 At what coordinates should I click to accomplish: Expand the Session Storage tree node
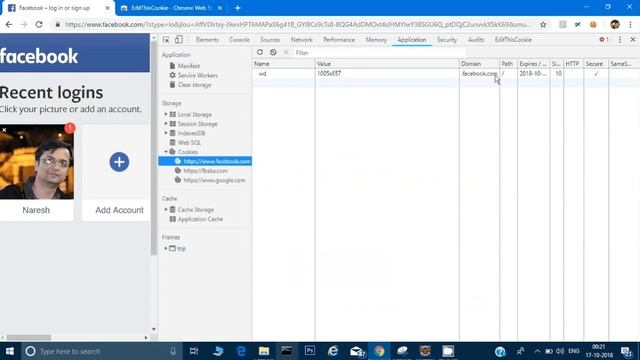[x=166, y=124]
